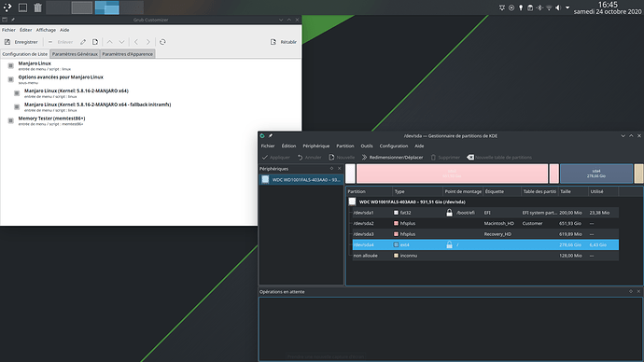The image size is (644, 362).
Task: Open the Aide menu in partition manager
Action: 419,146
